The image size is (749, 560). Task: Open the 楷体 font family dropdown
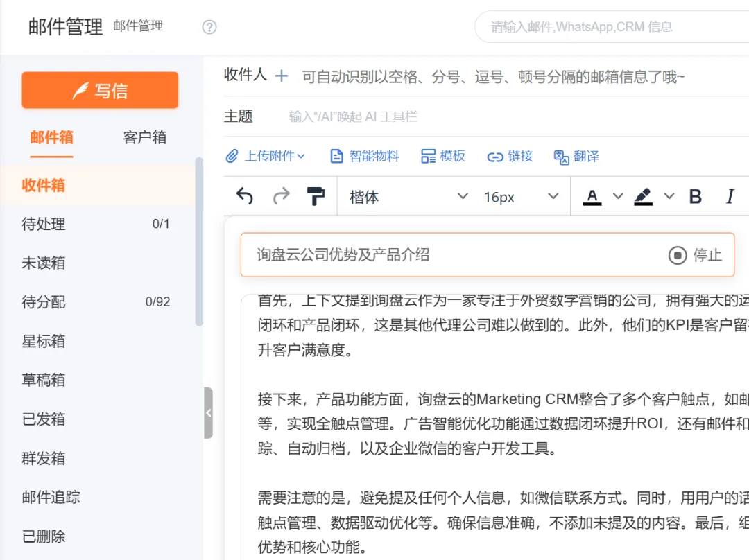(x=408, y=197)
